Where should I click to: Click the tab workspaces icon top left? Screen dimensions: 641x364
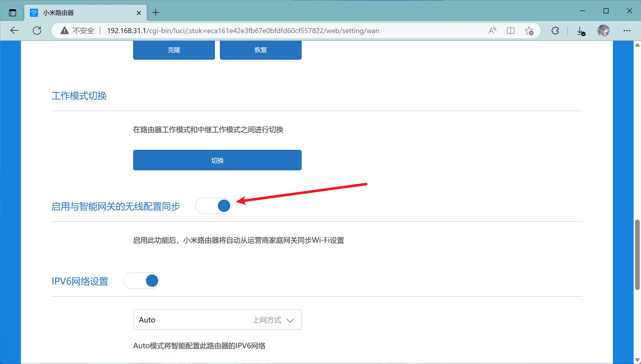point(12,12)
